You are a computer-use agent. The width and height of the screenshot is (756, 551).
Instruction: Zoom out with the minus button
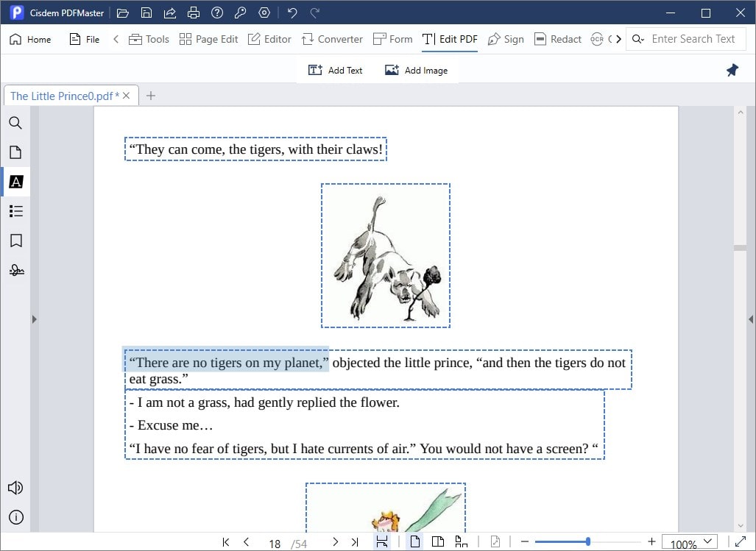click(x=525, y=542)
